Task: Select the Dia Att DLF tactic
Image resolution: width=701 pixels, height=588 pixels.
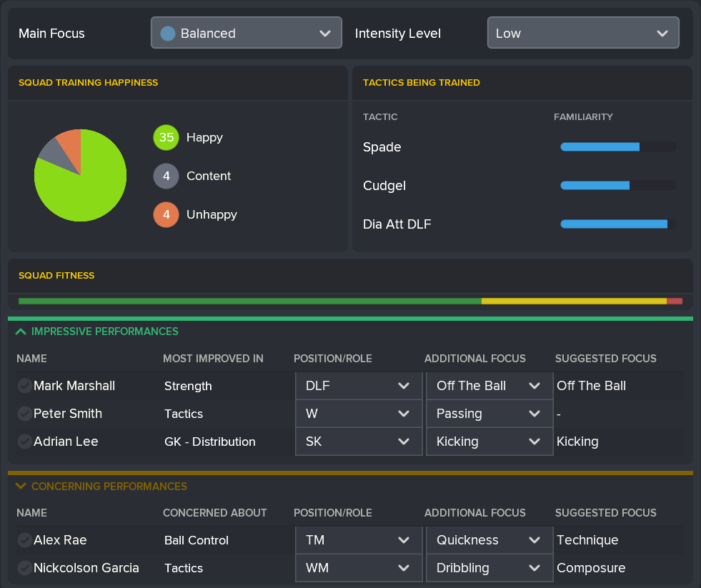Action: pyautogui.click(x=397, y=224)
